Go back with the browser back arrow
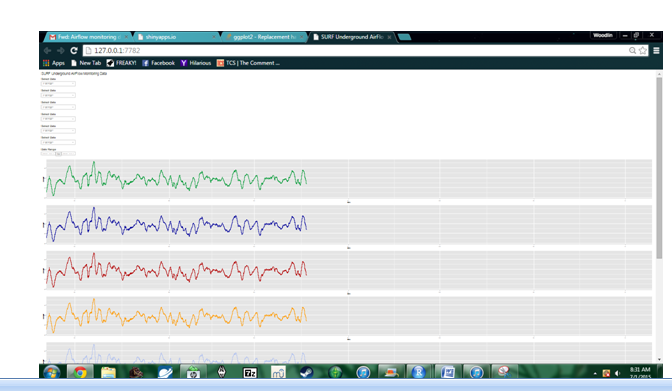Screen dimensions: 672x391 (47, 51)
